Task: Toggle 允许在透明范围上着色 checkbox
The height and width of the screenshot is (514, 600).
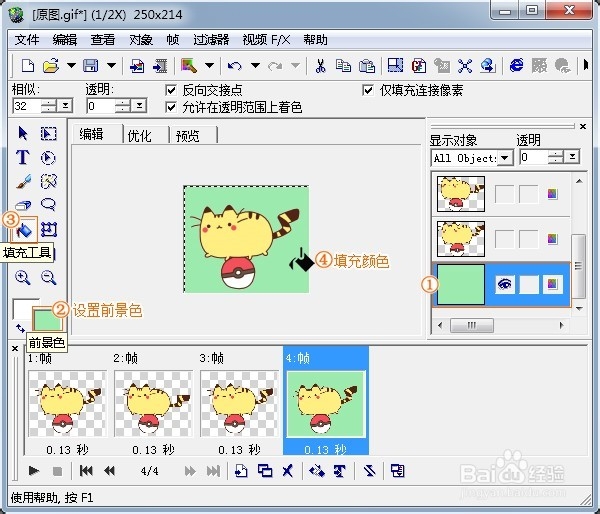Action: click(x=171, y=107)
